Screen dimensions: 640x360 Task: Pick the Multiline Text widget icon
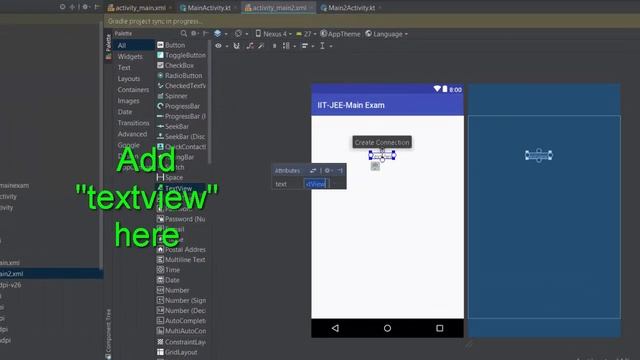point(160,260)
